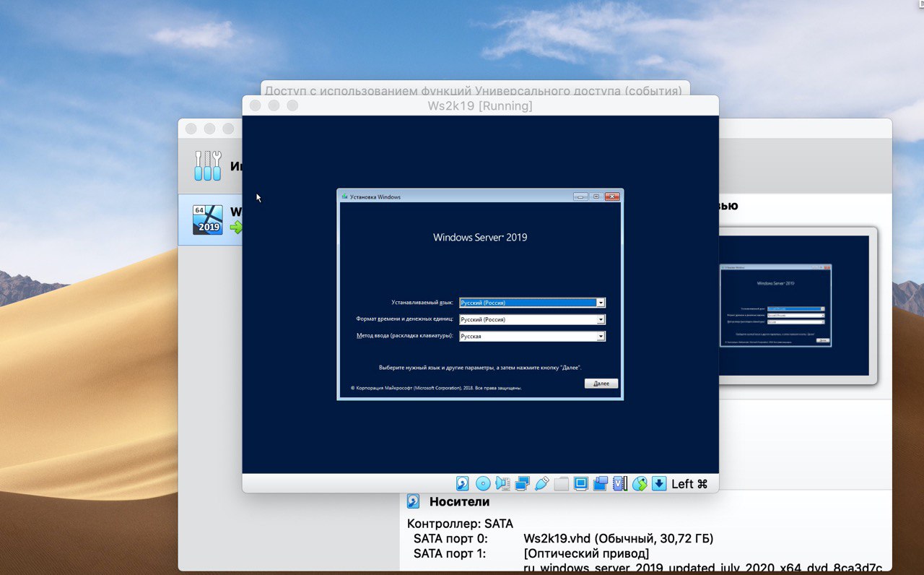Click the minimize light of Ws2k19 VM window

(274, 105)
